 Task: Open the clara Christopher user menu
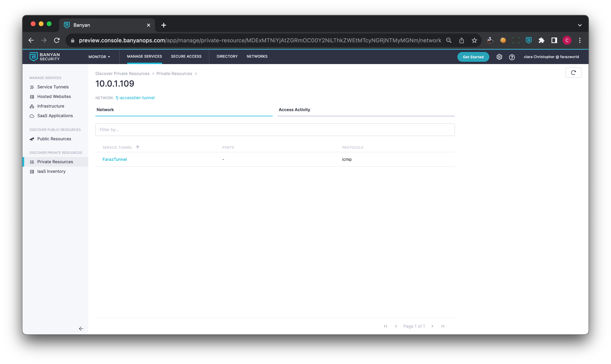pos(551,57)
